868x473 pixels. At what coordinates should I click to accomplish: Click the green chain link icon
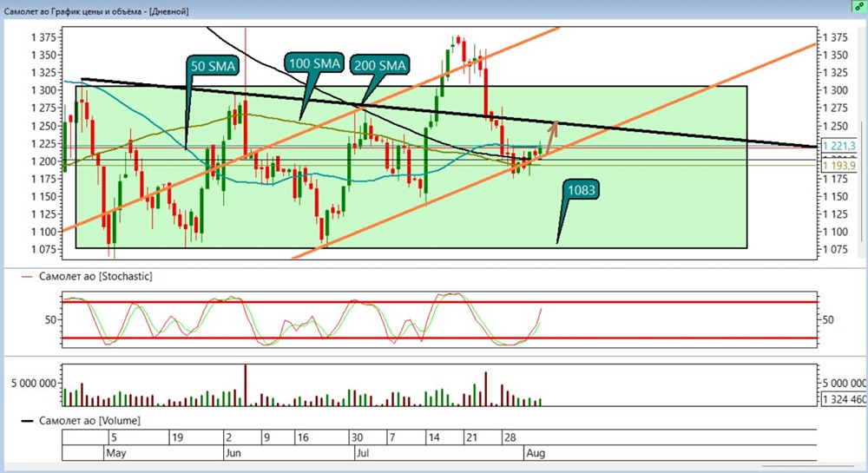pos(859,6)
